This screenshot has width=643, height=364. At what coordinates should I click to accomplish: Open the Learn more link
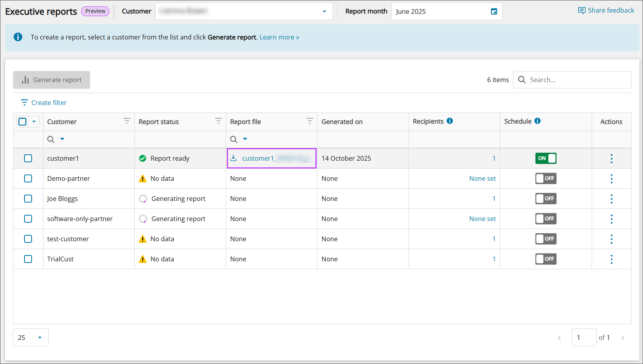tap(279, 37)
